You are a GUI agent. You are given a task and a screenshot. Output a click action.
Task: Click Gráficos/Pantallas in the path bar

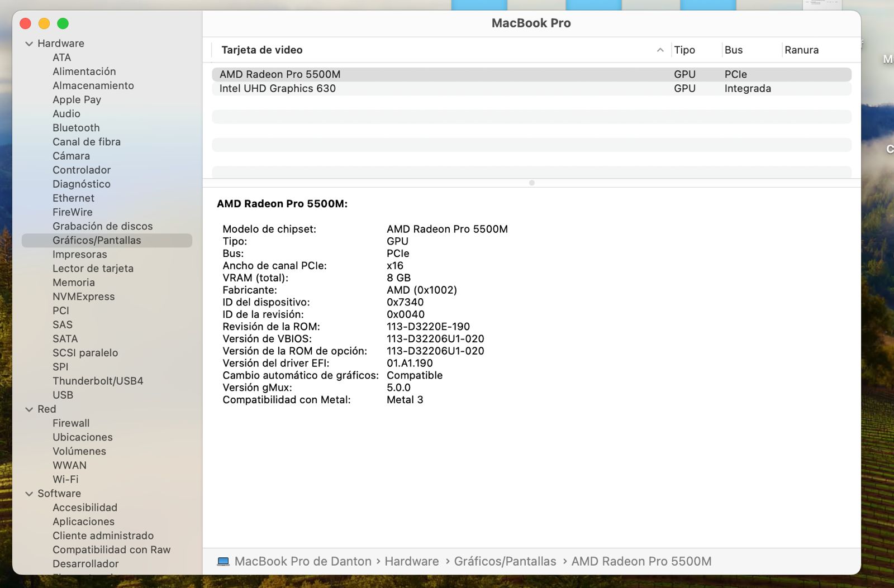click(x=505, y=562)
